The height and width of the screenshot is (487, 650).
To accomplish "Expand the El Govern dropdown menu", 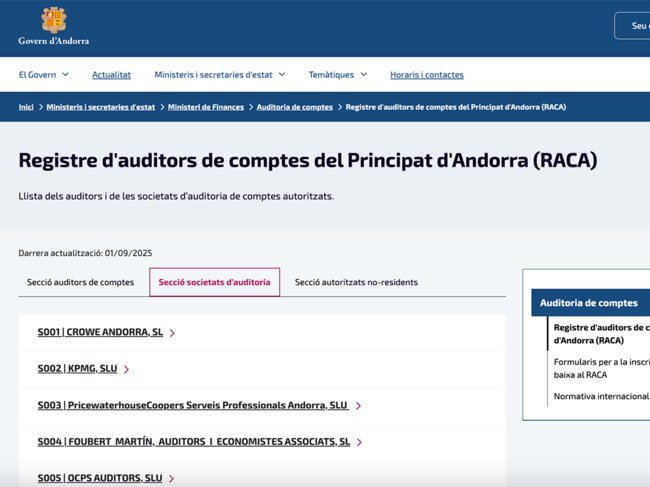I will pyautogui.click(x=43, y=74).
